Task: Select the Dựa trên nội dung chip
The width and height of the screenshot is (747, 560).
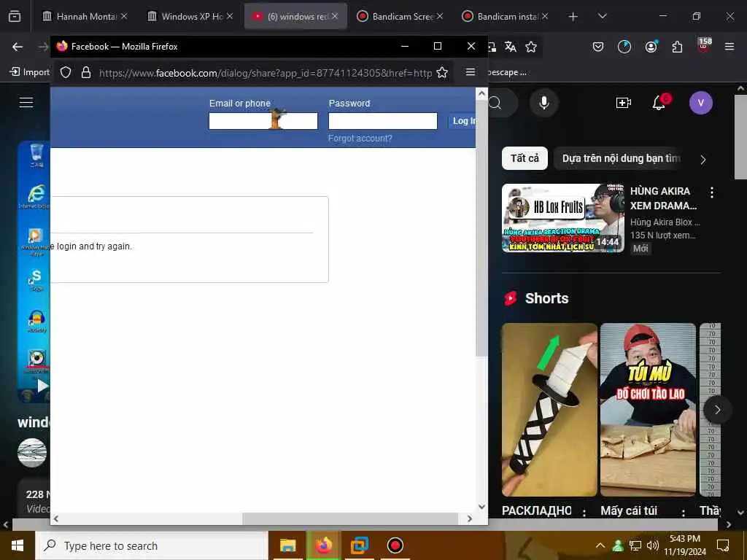Action: [621, 158]
